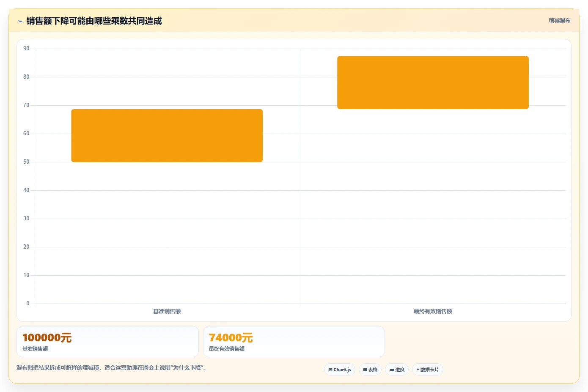Select the 表格 tag chip
588x392 pixels.
pos(370,370)
